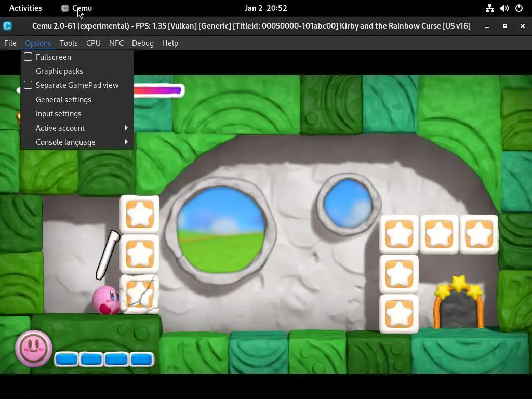Open the clock showing Jan 2 20:52
This screenshot has height=399, width=532.
point(265,8)
